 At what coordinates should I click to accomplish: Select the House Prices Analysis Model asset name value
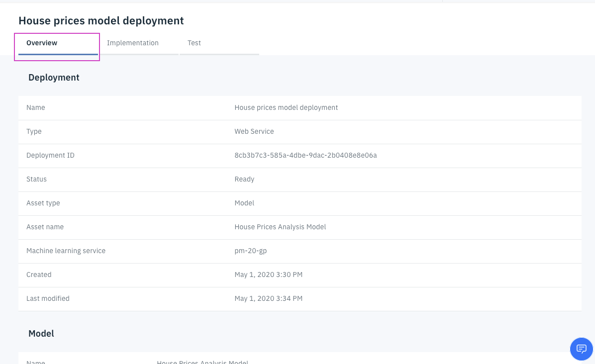(x=280, y=227)
